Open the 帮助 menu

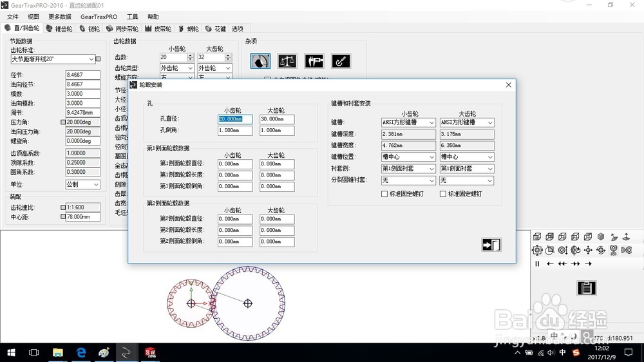(153, 17)
